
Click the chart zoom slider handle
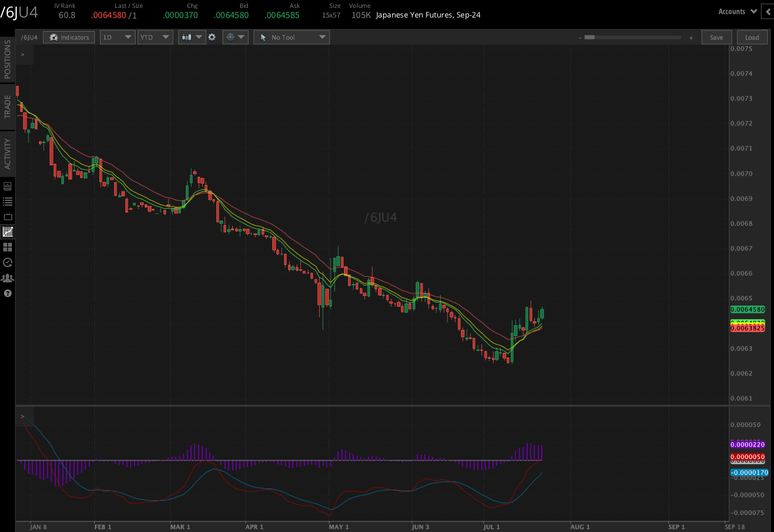[589, 37]
